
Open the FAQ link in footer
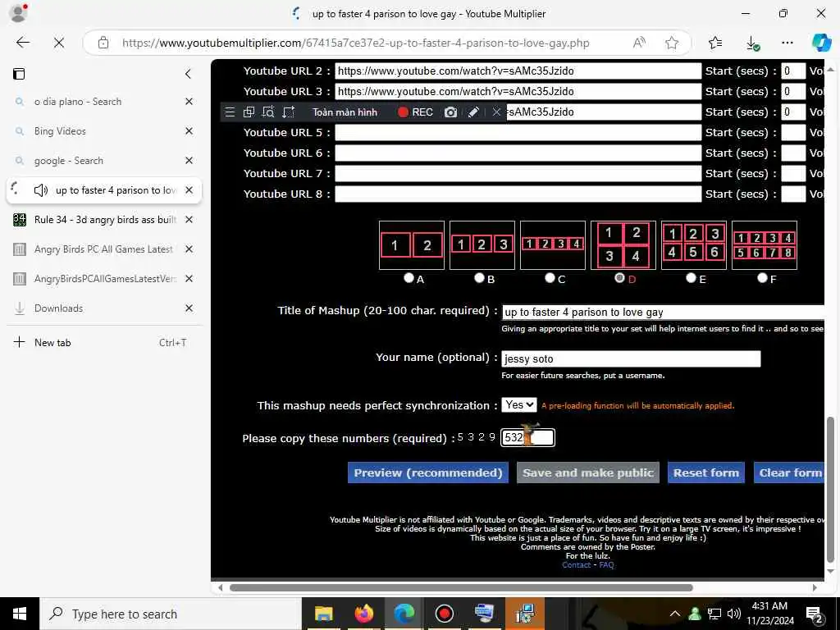pos(606,564)
